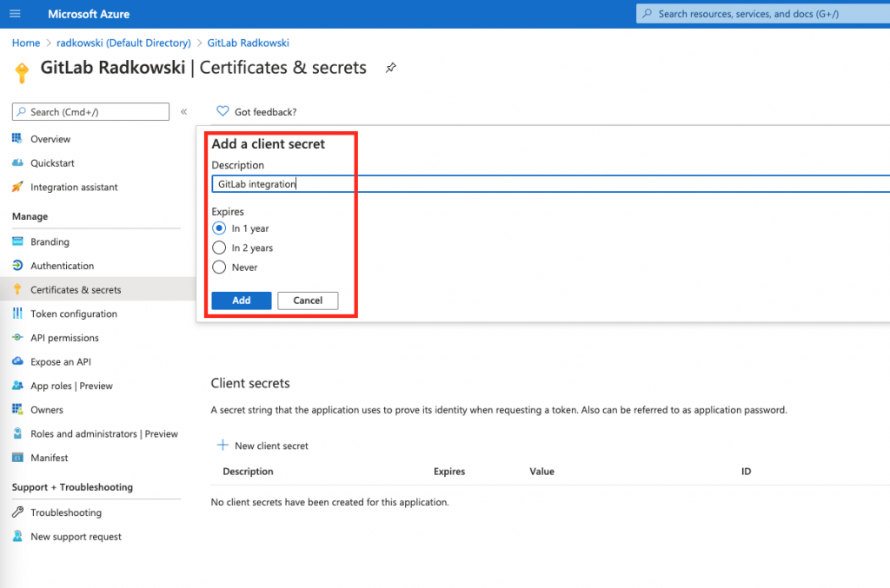Viewport: 890px width, 588px height.
Task: Click the Got feedback? link
Action: [266, 112]
